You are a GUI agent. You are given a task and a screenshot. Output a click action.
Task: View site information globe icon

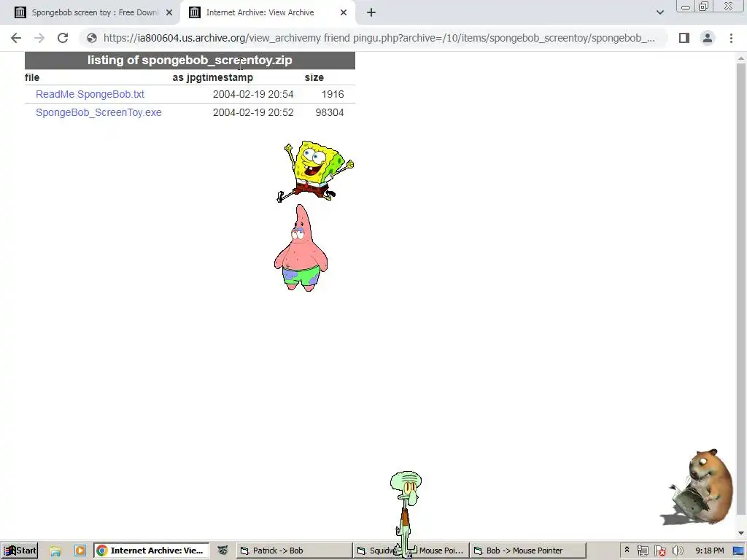(x=92, y=38)
